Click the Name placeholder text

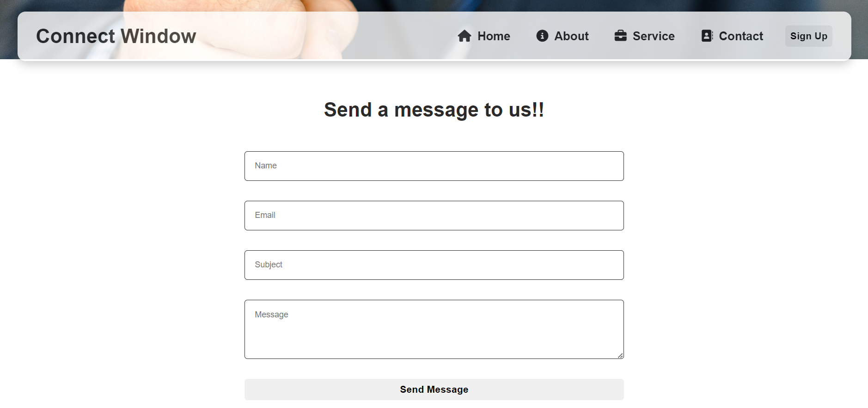pos(266,166)
